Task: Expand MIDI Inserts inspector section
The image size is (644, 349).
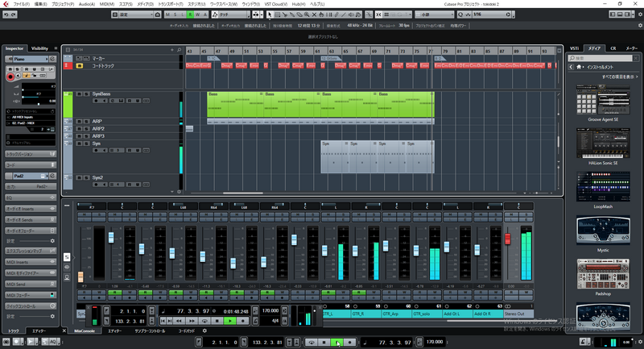Action: point(31,262)
